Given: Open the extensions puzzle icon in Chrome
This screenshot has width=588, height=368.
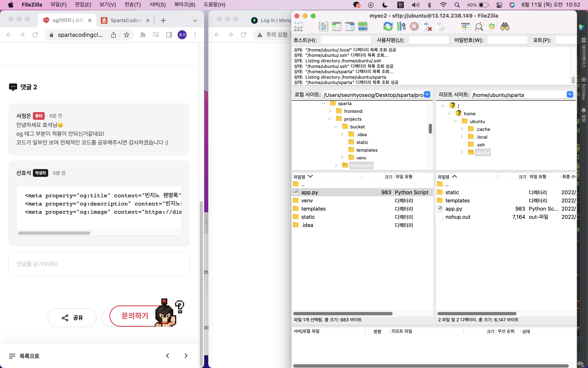Looking at the screenshot, I should tap(143, 35).
